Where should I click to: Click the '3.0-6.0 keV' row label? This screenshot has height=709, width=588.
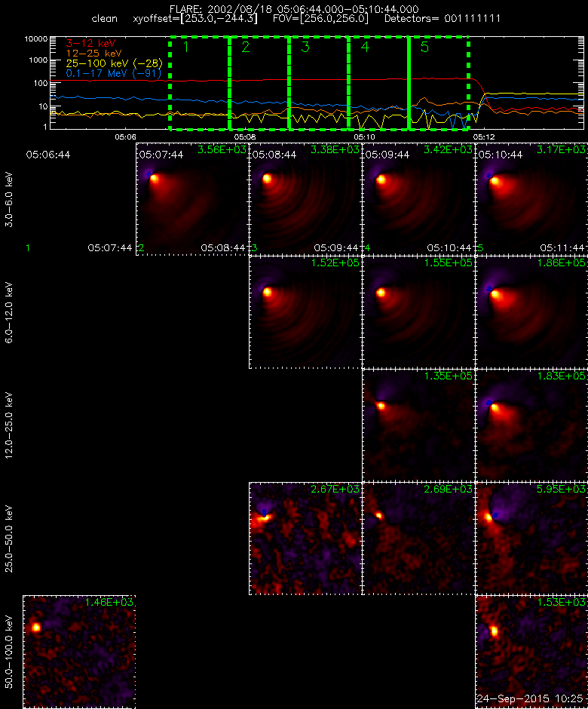(x=9, y=199)
